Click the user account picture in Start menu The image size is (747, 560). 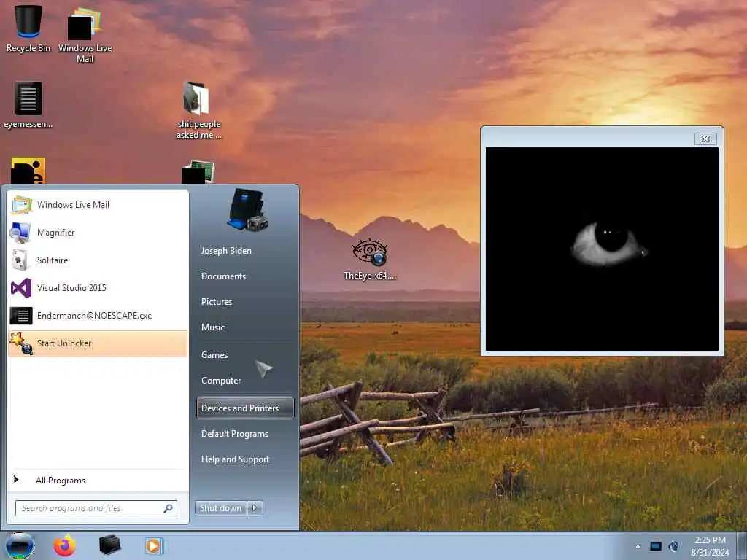tap(247, 209)
